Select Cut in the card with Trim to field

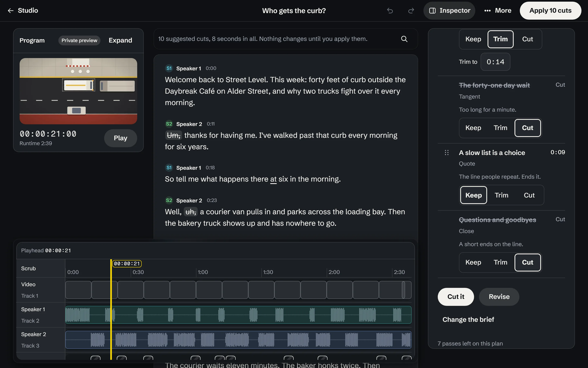528,39
